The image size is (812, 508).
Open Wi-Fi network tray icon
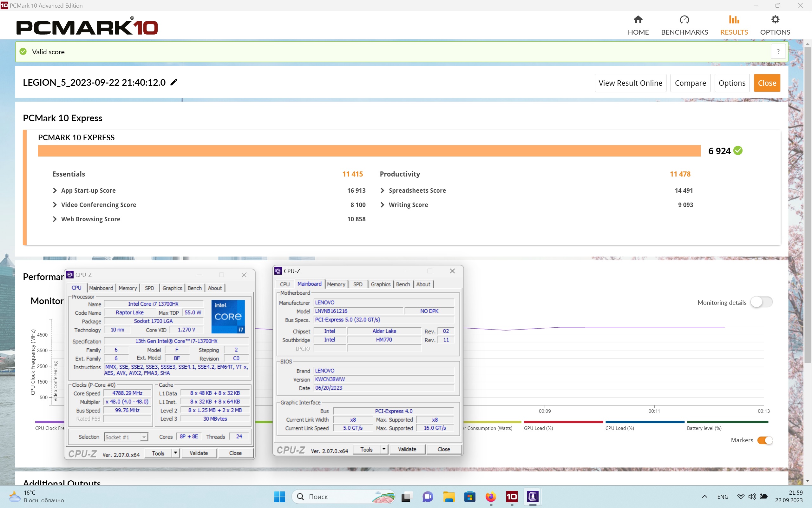(741, 497)
